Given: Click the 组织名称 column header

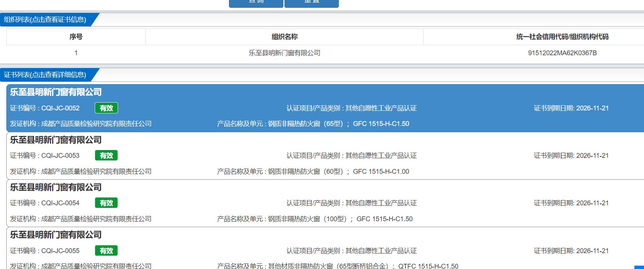Looking at the screenshot, I should pos(284,37).
